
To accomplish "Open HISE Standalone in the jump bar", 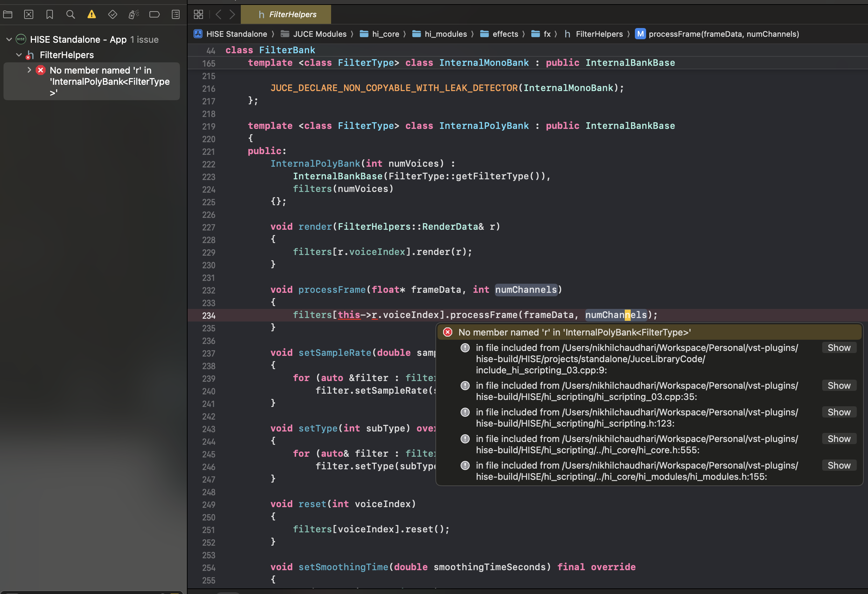I will click(230, 34).
